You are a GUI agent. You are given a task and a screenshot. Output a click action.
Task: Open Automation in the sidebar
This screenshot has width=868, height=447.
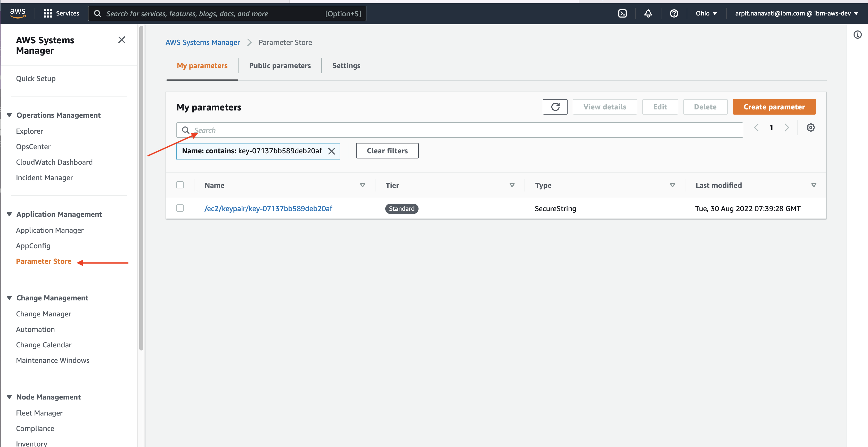(x=35, y=329)
